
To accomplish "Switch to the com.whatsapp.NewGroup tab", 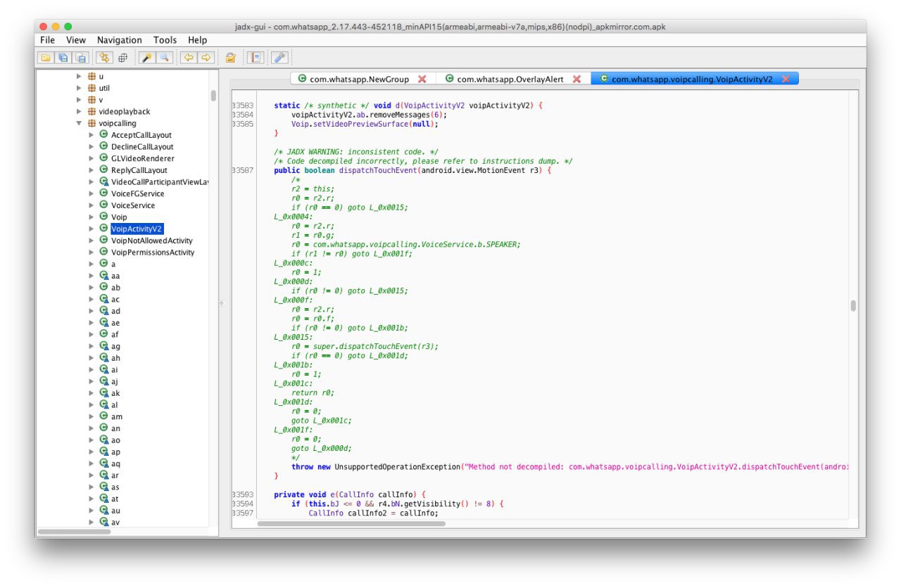I will 363,79.
